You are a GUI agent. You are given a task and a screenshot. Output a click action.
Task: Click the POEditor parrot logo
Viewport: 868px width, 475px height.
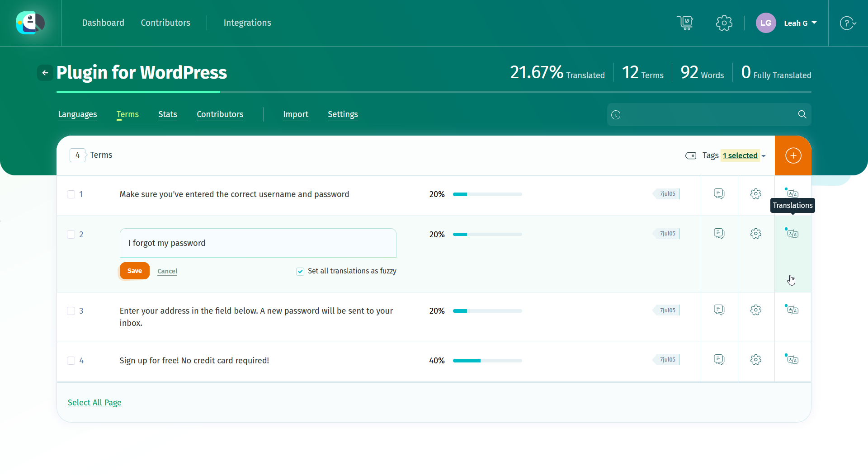pyautogui.click(x=30, y=23)
